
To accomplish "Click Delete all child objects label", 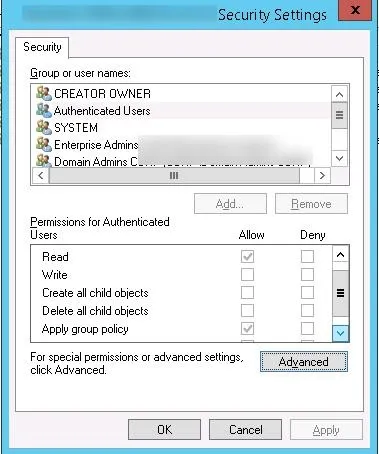I will [95, 311].
